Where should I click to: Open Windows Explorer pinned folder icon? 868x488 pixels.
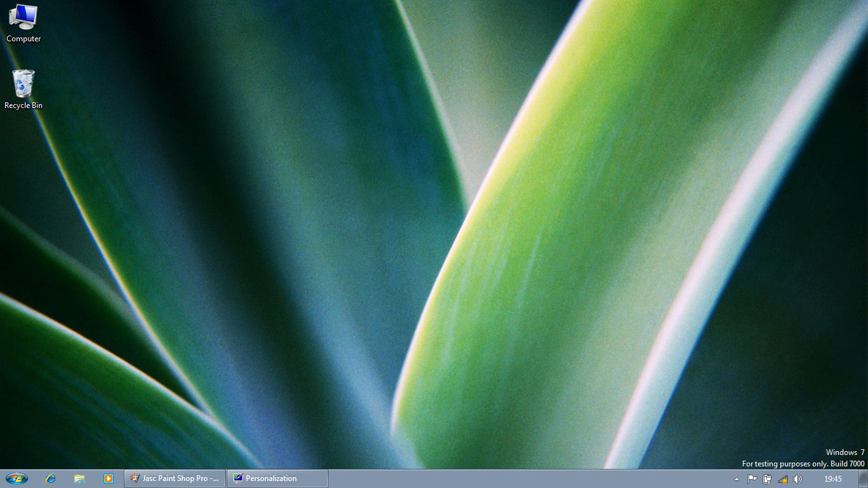79,478
